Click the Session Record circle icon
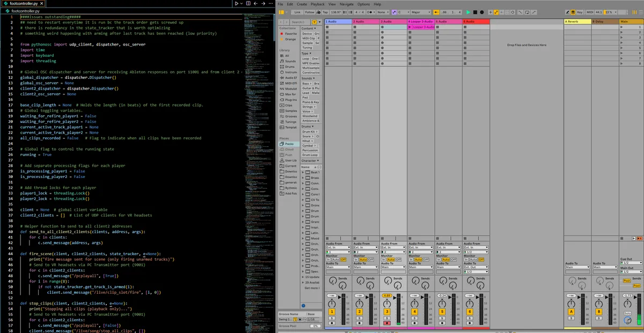The height and width of the screenshot is (333, 644). click(x=513, y=12)
